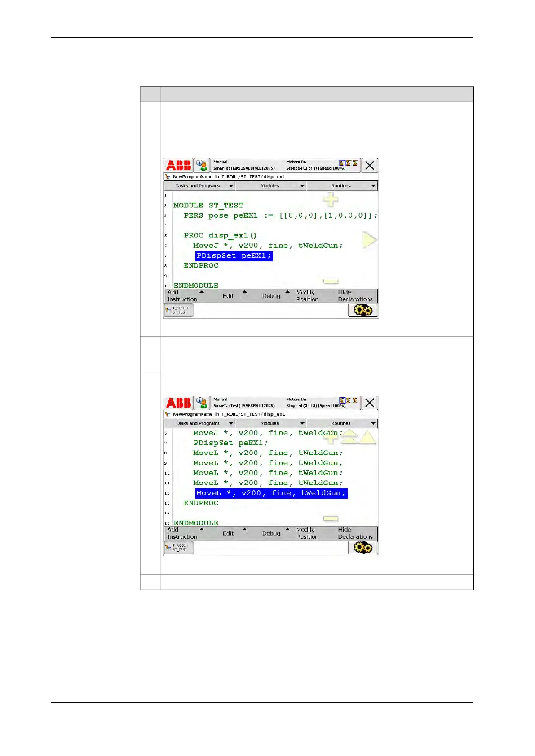Select ENDPROC on line 8
Screen dimensions: 535x756
[x=201, y=266]
